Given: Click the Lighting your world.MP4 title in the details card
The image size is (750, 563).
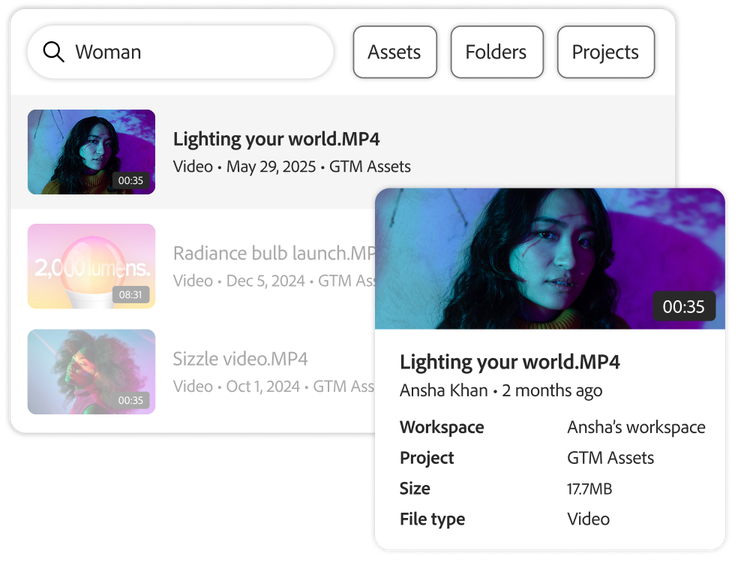Looking at the screenshot, I should pyautogui.click(x=510, y=362).
